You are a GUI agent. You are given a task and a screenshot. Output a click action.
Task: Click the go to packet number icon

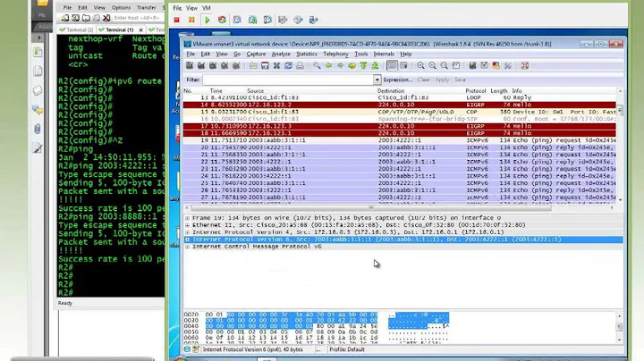352,65
